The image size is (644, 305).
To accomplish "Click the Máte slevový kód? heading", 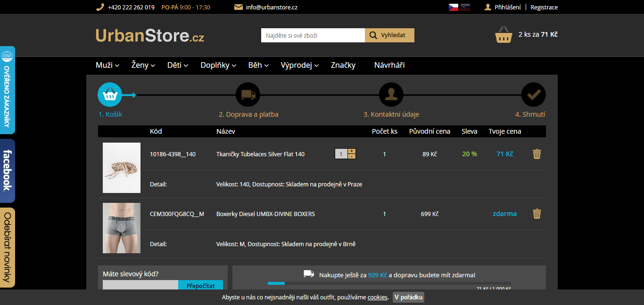I will click(x=131, y=274).
